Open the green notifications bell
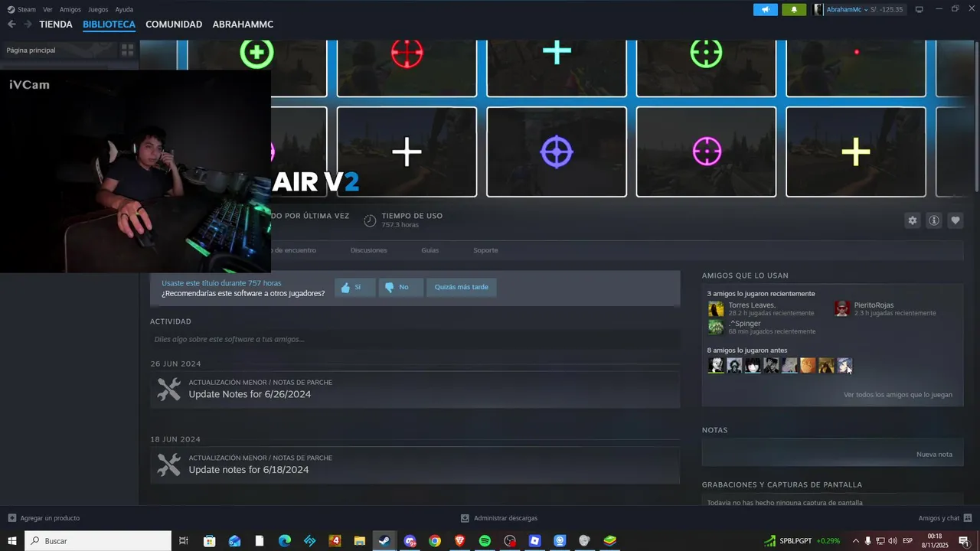The width and height of the screenshot is (980, 551). pyautogui.click(x=794, y=9)
